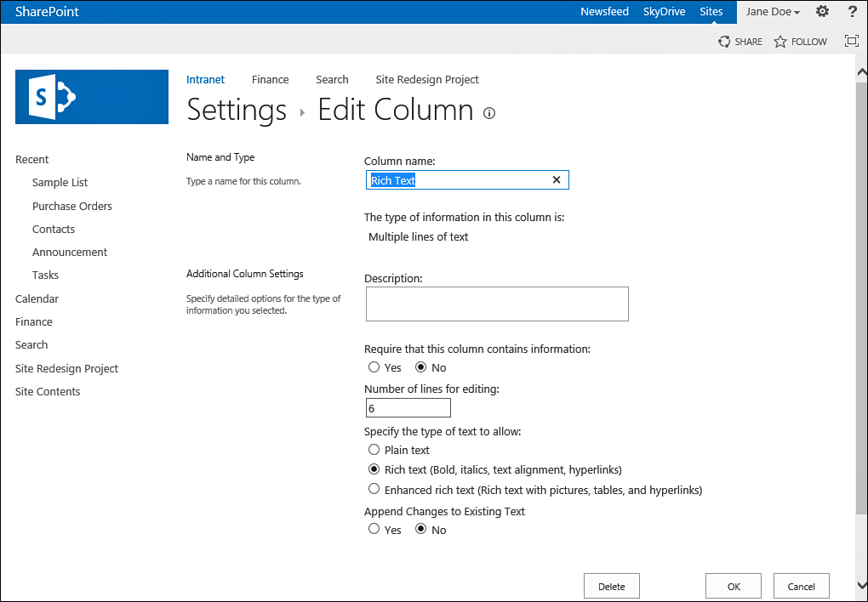
Task: Share this site using SHARE
Action: (x=740, y=42)
